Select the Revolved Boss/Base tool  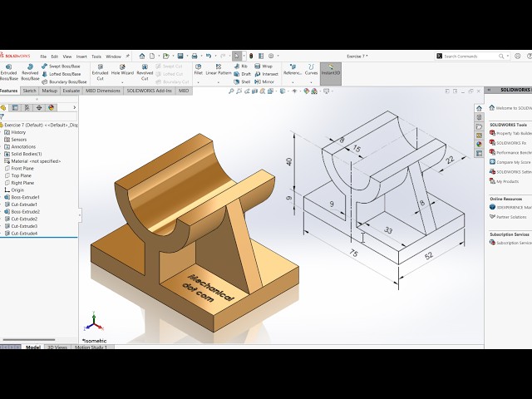coord(30,72)
